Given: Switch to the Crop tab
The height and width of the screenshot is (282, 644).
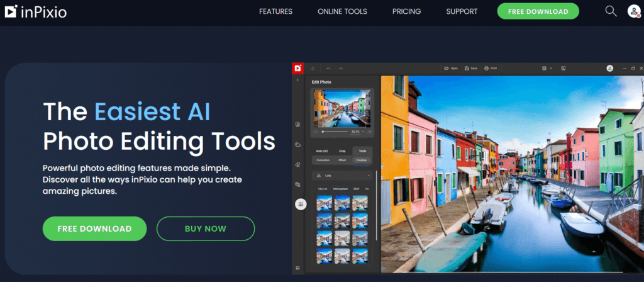Looking at the screenshot, I should point(342,151).
